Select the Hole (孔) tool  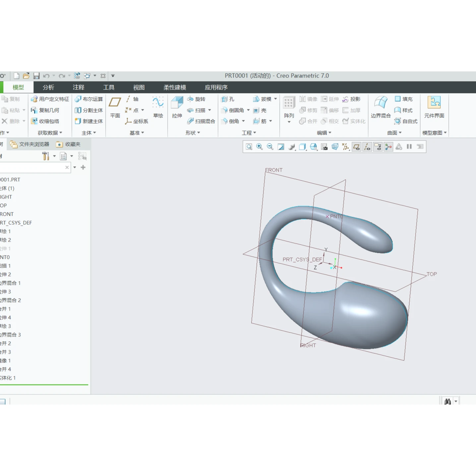228,99
